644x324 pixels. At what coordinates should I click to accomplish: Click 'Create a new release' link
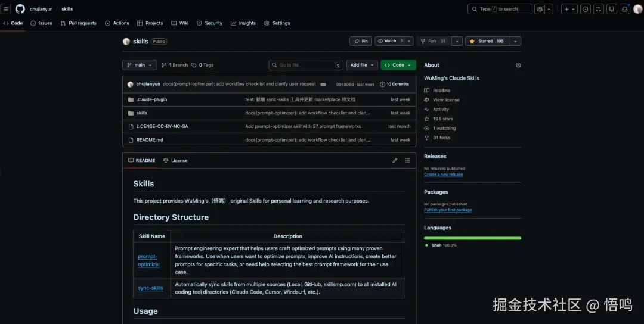(443, 175)
